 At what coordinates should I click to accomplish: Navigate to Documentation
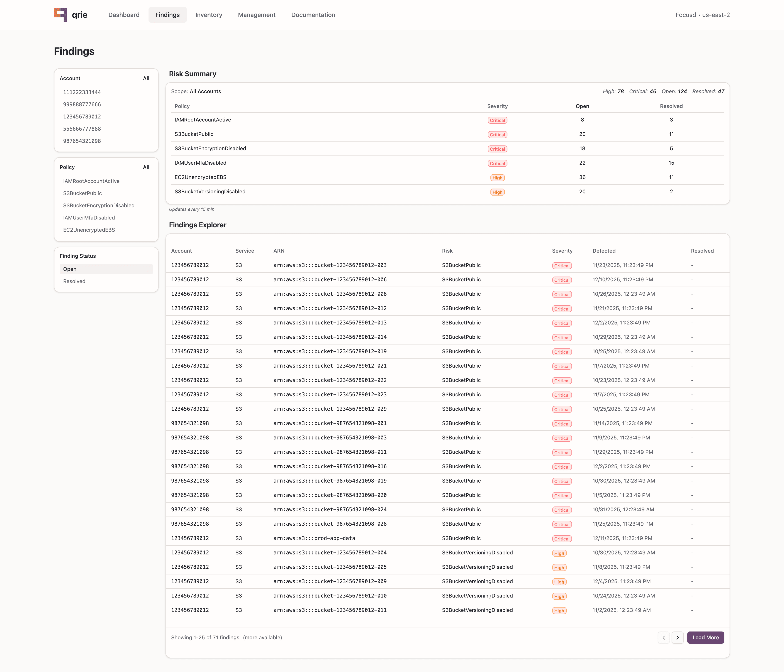pos(313,15)
